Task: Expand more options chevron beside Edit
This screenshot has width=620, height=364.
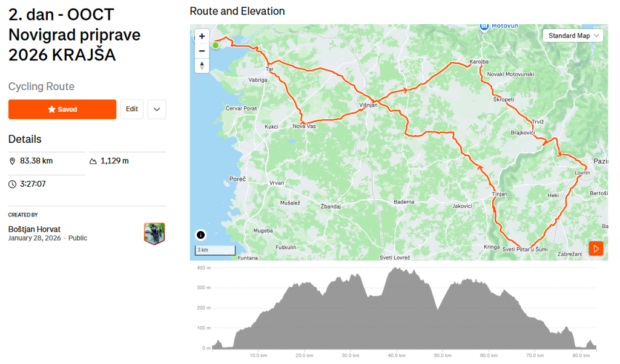Action: (x=157, y=109)
